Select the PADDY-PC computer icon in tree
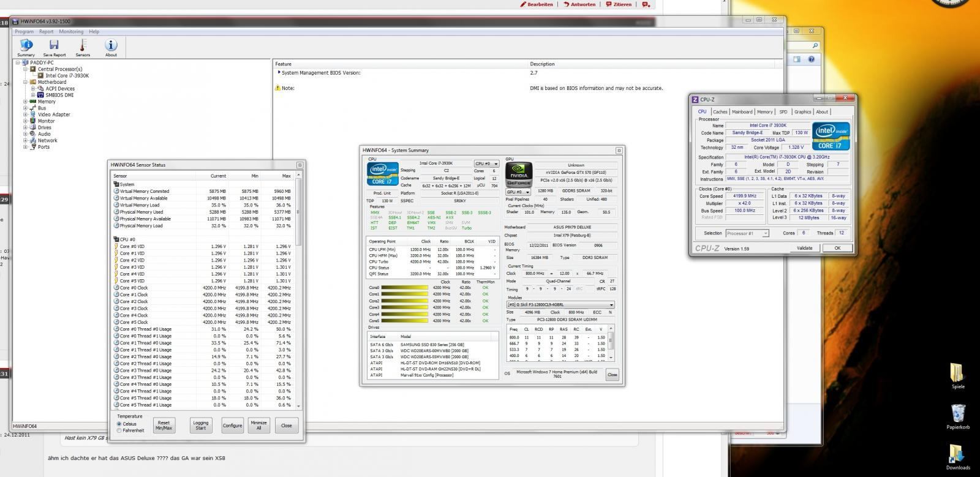Image resolution: width=980 pixels, height=477 pixels. pyautogui.click(x=25, y=62)
